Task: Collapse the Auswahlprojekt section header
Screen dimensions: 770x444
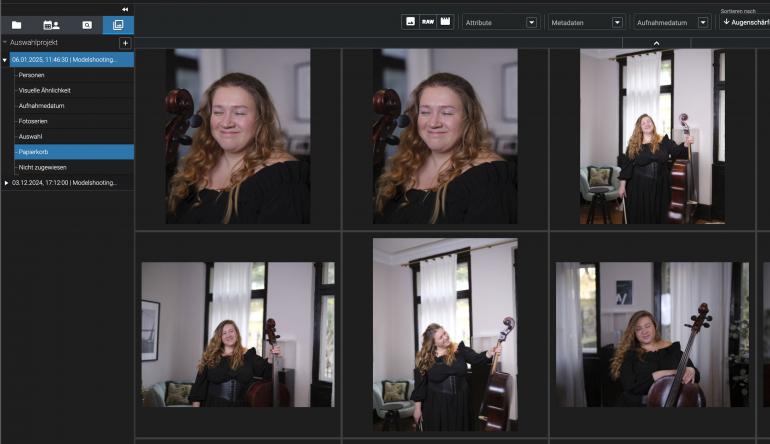Action: [4, 42]
